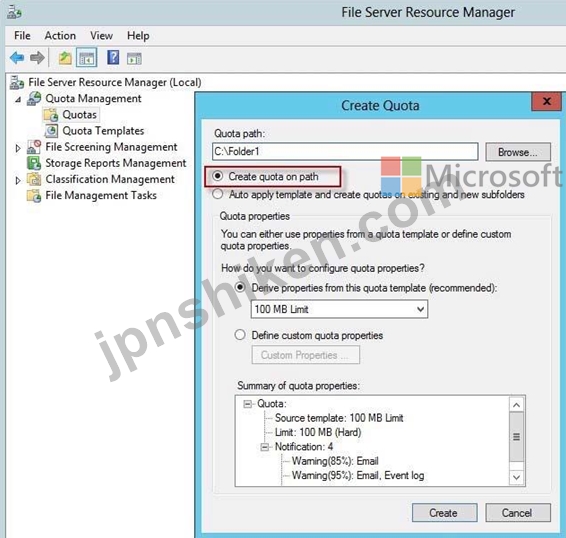Select the Quota Templates tree icon
Image resolution: width=566 pixels, height=538 pixels.
(51, 131)
